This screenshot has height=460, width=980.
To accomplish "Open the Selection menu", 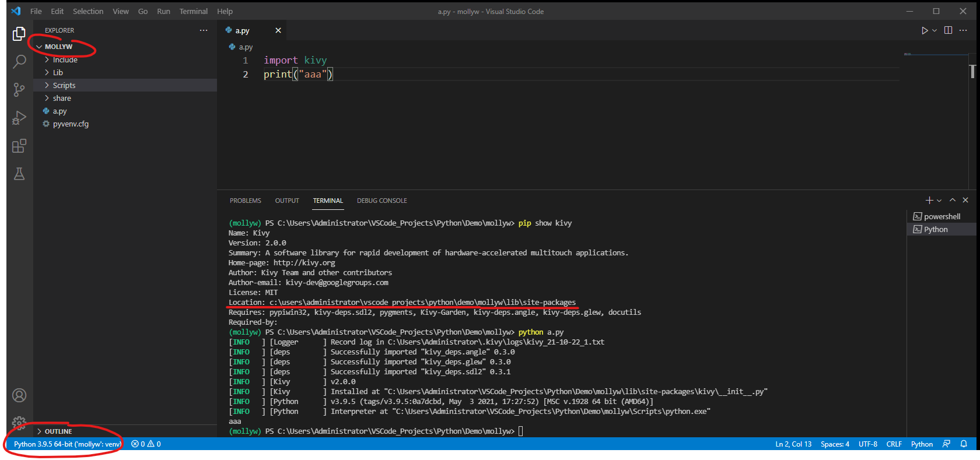I will click(88, 11).
